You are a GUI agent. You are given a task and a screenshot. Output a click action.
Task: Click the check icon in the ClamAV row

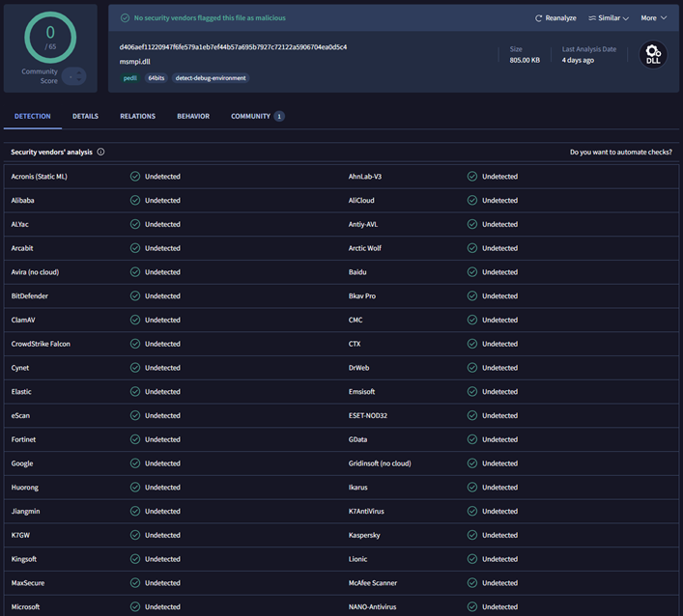point(135,320)
